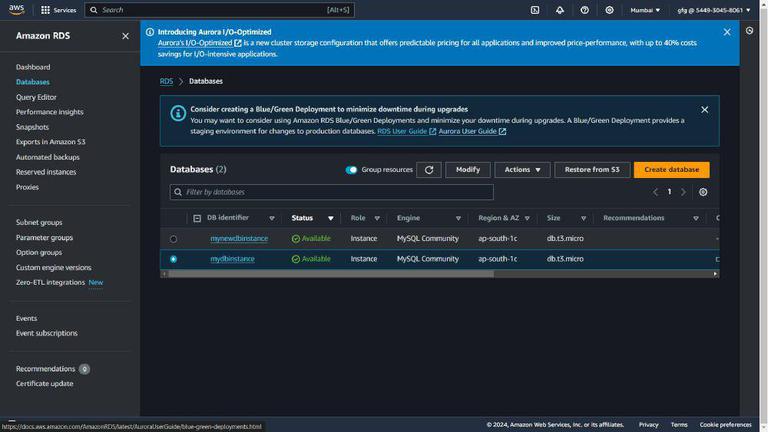This screenshot has height=432, width=768.
Task: Sort by Size column arrow
Action: click(583, 218)
